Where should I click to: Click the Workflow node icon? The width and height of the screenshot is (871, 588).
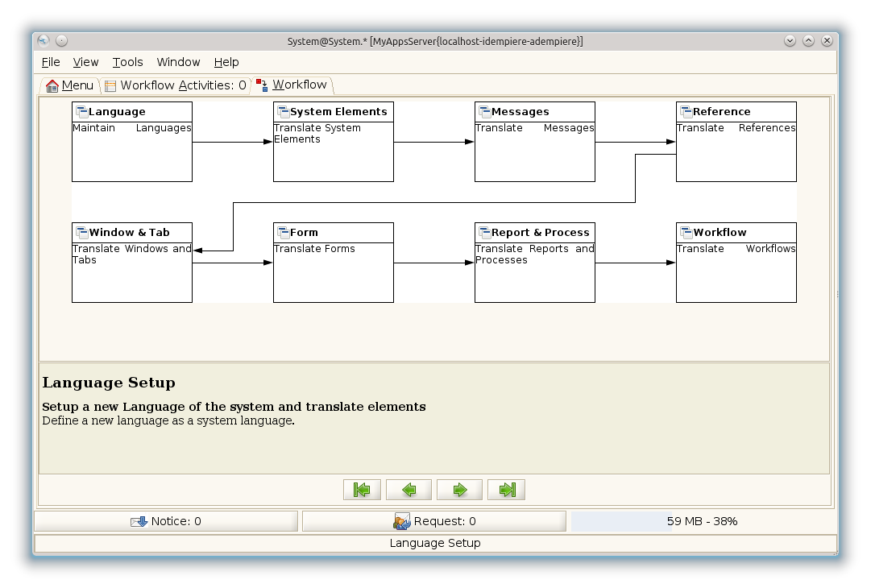(x=686, y=233)
